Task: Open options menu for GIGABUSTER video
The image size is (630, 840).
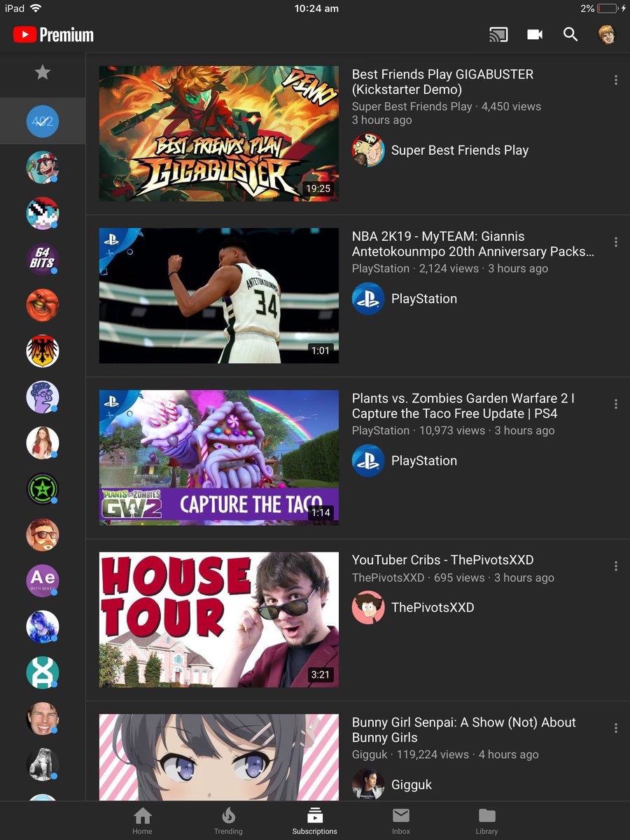Action: tap(615, 80)
